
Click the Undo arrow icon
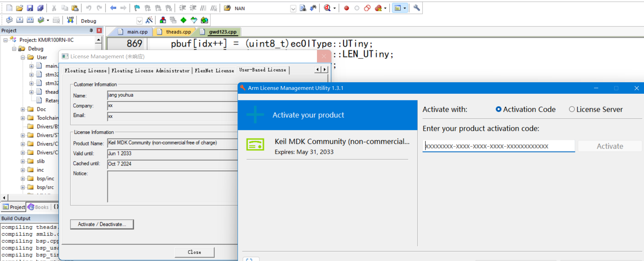point(89,8)
